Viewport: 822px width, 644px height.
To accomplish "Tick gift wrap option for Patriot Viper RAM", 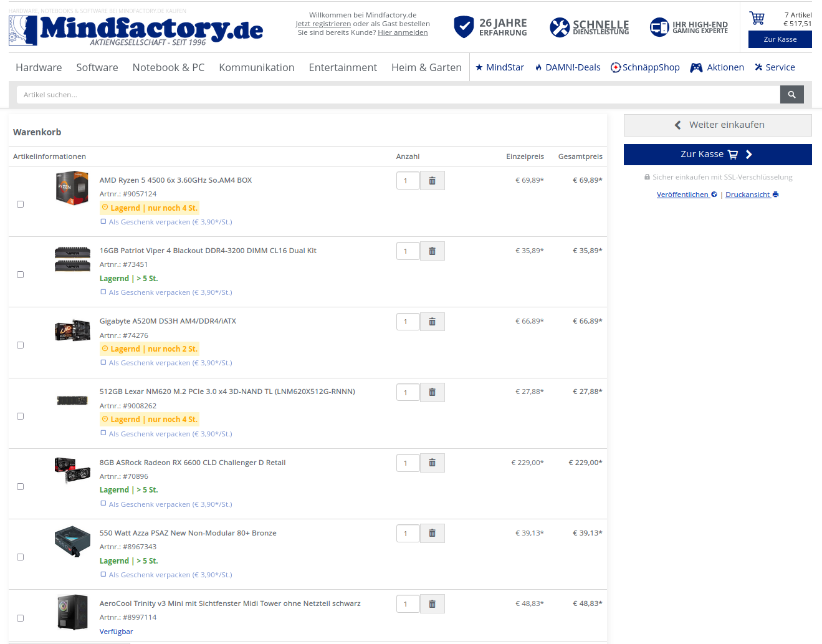I will (x=103, y=292).
